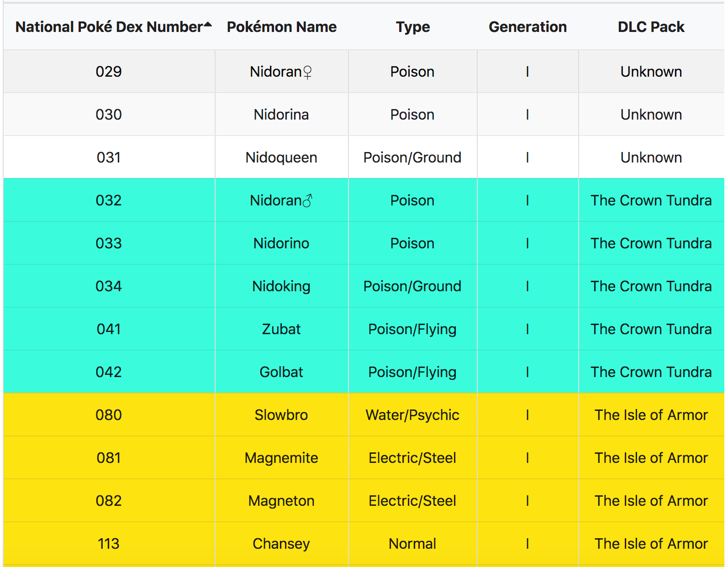This screenshot has width=728, height=567.
Task: Click The Isle of Armor in Chansey row
Action: [651, 544]
